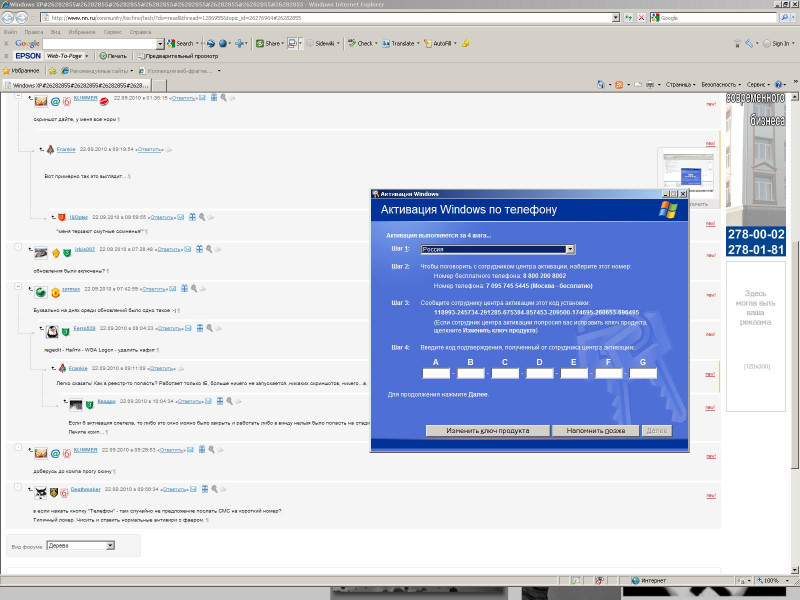Click confirmation code field A in the activation dialog
Image resolution: width=800 pixels, height=600 pixels.
pos(436,373)
